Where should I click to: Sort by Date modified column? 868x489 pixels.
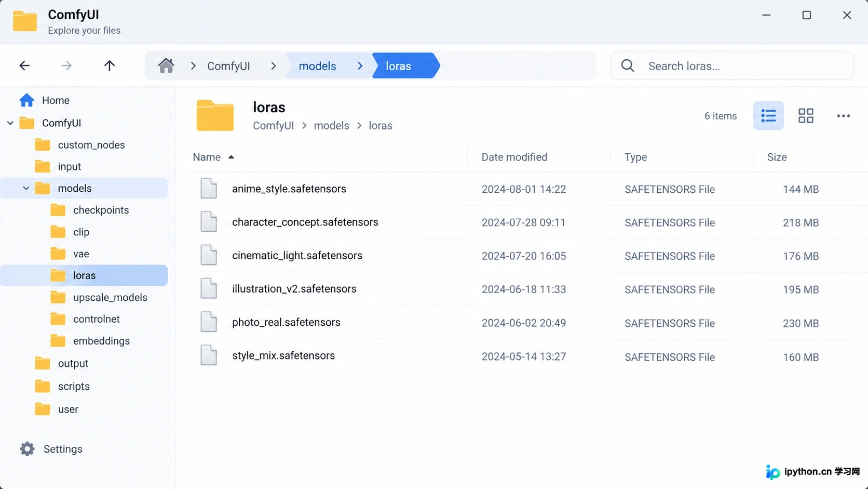pyautogui.click(x=514, y=157)
